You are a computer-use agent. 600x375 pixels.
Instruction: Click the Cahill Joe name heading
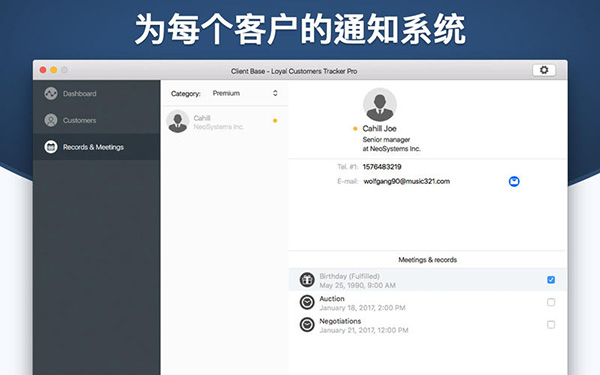click(380, 129)
